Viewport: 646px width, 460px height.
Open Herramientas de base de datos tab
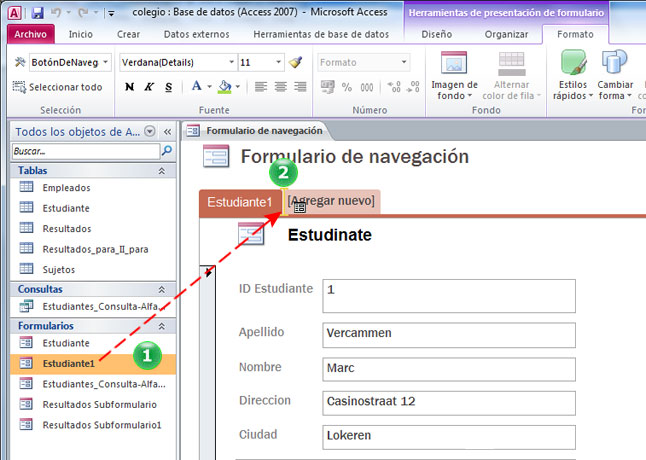tap(321, 34)
